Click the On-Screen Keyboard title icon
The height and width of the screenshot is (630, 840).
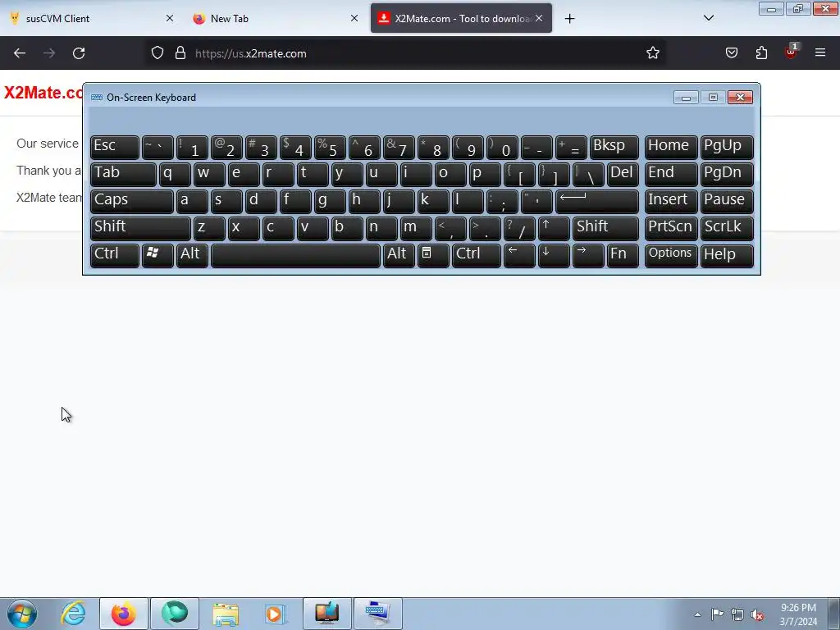pos(97,98)
